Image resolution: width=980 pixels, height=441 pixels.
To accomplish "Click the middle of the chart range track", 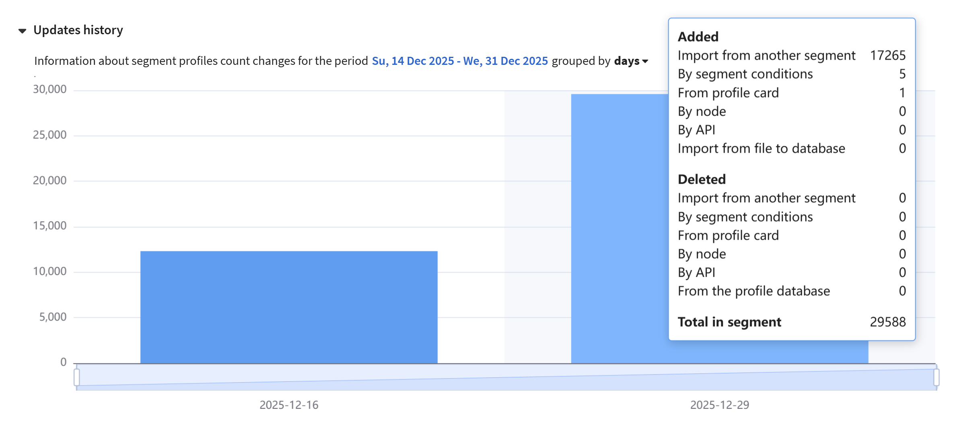I will 506,377.
